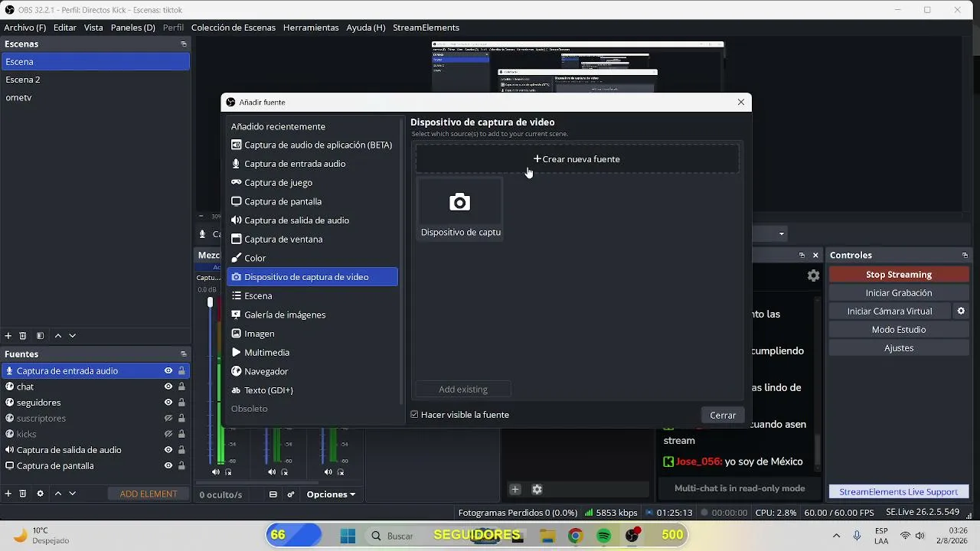Close the Añadir fuente dialog with X

click(740, 102)
